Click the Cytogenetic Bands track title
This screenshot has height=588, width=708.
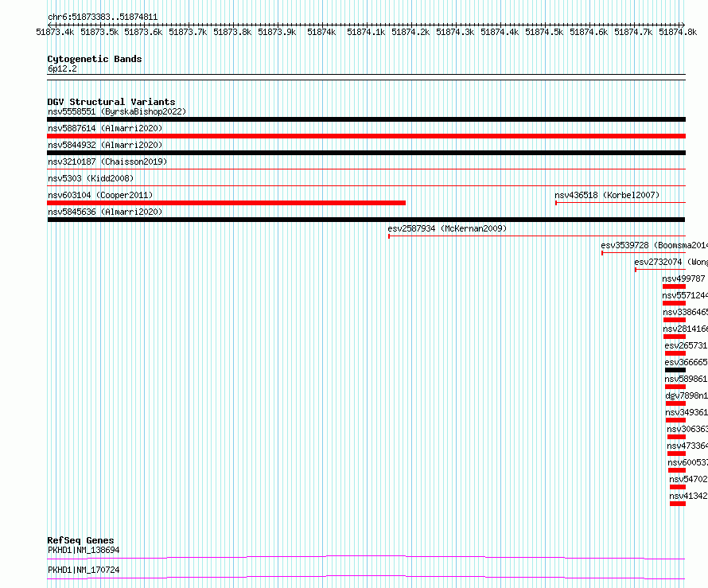tap(95, 59)
